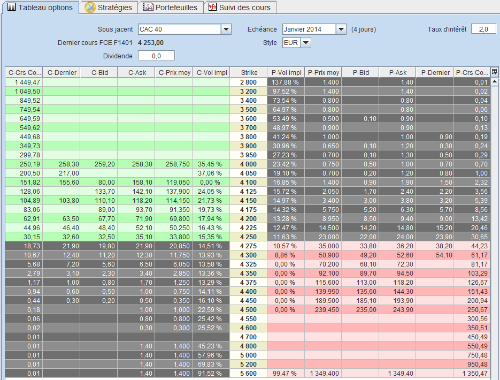Sort by the C-Prix moy column header
Image resolution: width=500 pixels, height=380 pixels.
coord(174,72)
